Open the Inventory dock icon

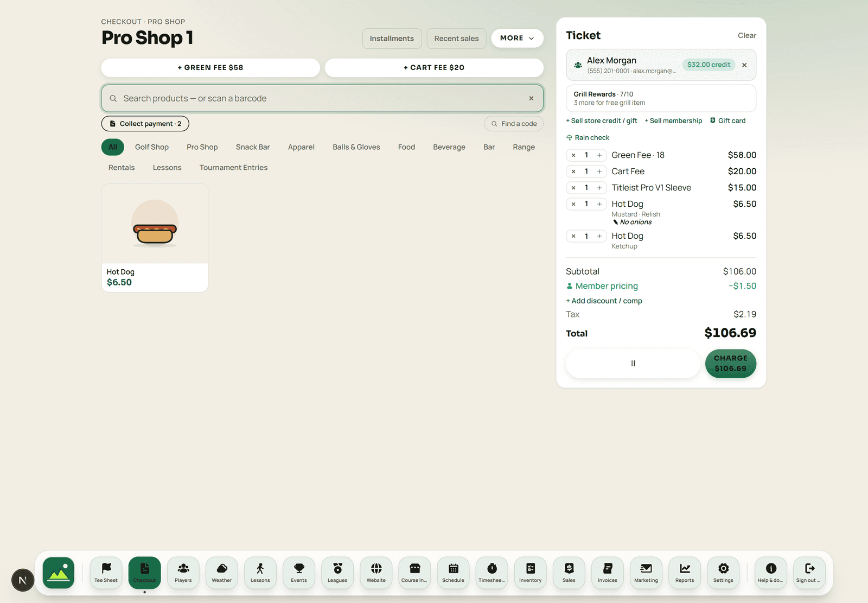click(x=530, y=573)
